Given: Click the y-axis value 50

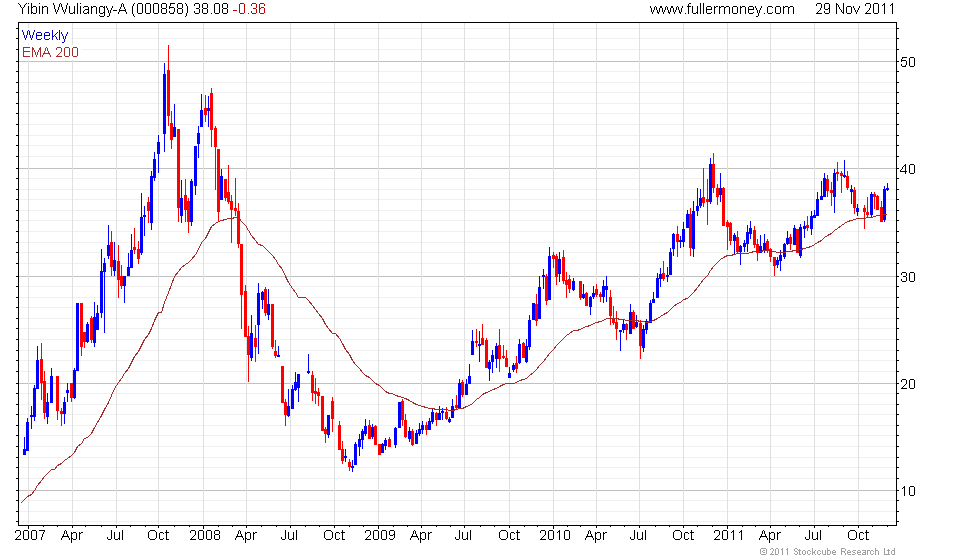Looking at the screenshot, I should click(908, 62).
